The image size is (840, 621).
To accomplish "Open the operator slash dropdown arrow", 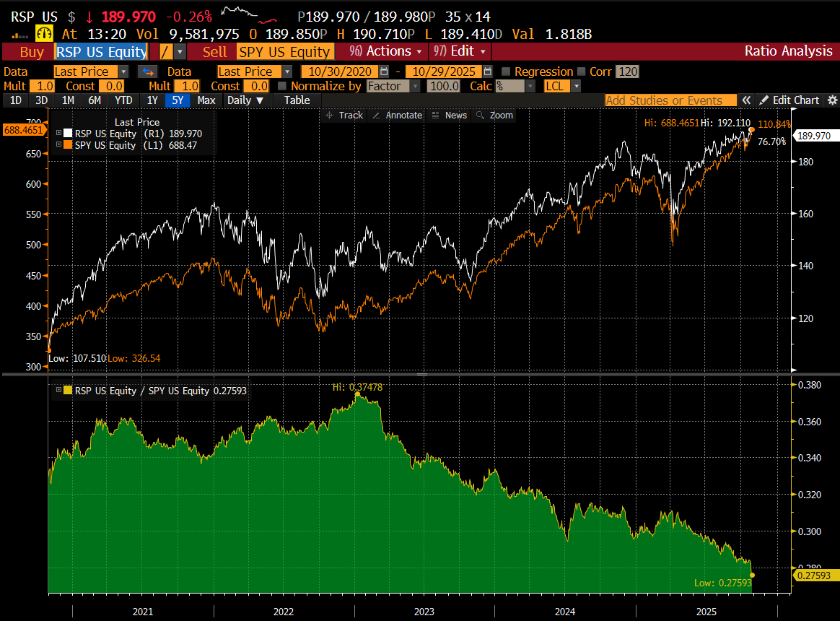I will coord(180,52).
